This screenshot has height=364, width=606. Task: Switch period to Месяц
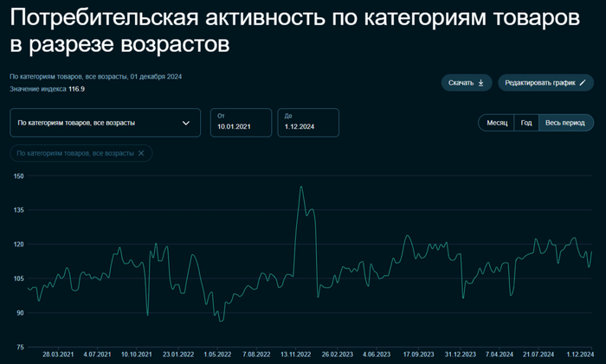496,123
